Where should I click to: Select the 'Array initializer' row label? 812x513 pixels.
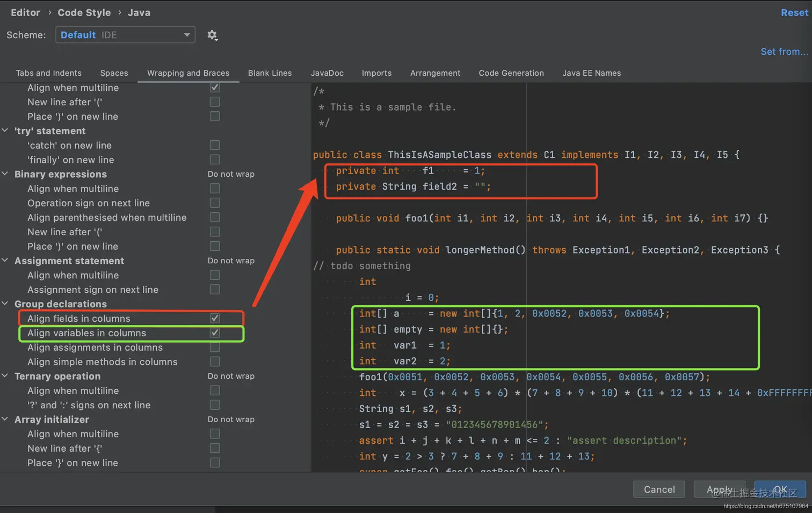coord(52,420)
